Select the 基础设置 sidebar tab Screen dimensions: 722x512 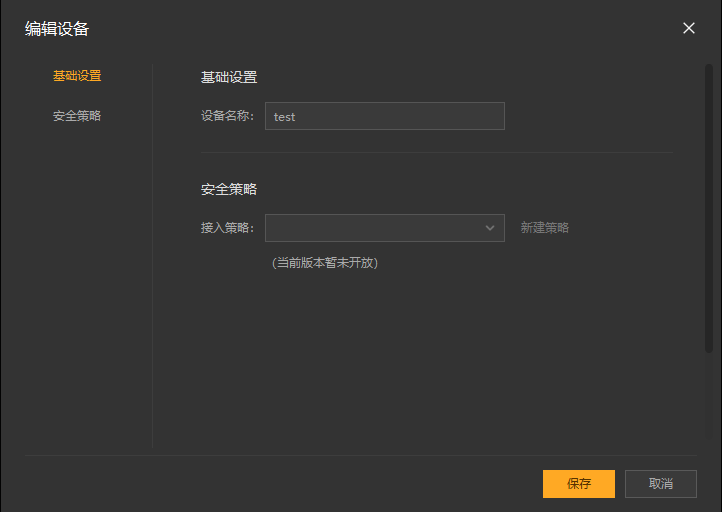click(77, 76)
